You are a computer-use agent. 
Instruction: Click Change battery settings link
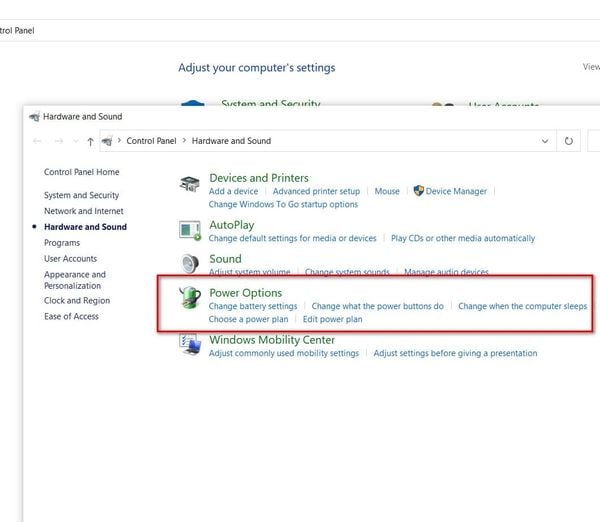coord(253,306)
